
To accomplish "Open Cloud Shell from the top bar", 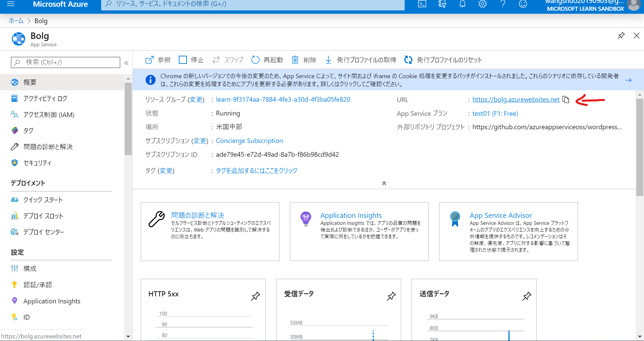I will click(x=422, y=4).
